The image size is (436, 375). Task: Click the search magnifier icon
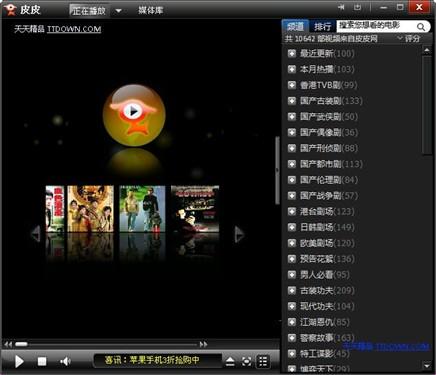click(421, 27)
